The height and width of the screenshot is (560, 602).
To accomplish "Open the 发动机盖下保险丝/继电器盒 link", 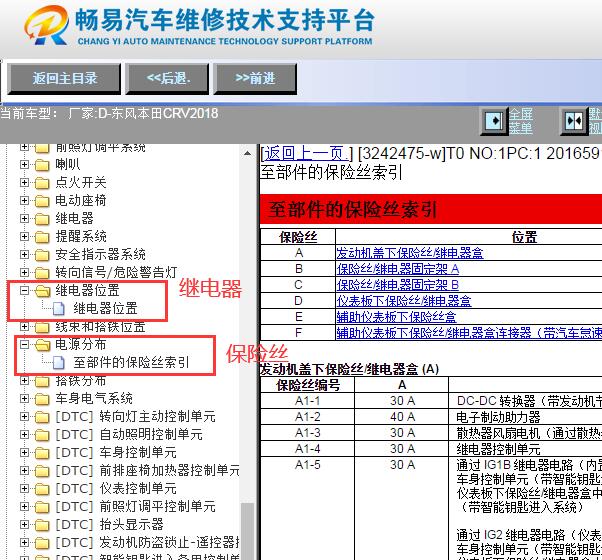I will 410,253.
